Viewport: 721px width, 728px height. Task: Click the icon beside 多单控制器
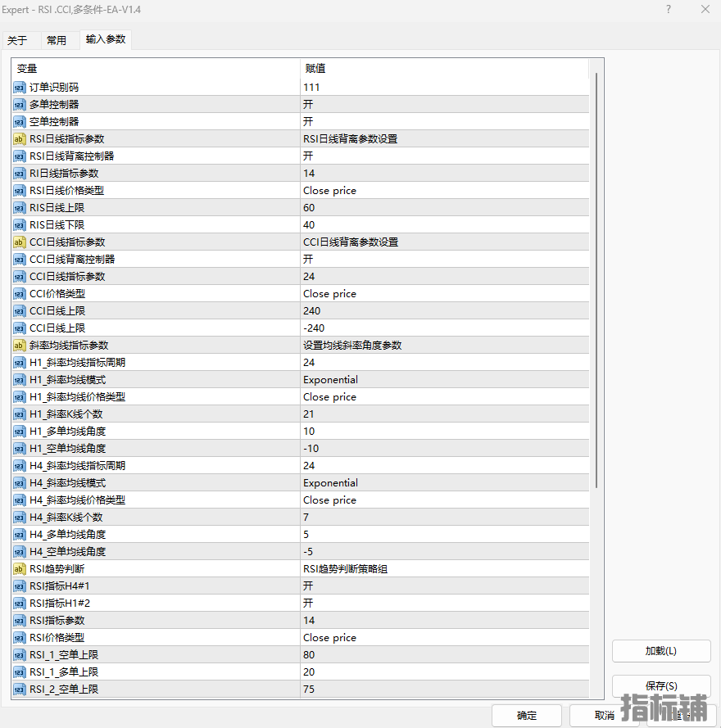19,105
